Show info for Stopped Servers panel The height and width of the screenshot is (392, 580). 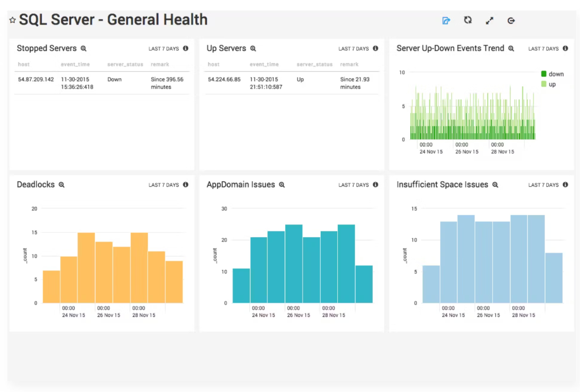[186, 49]
